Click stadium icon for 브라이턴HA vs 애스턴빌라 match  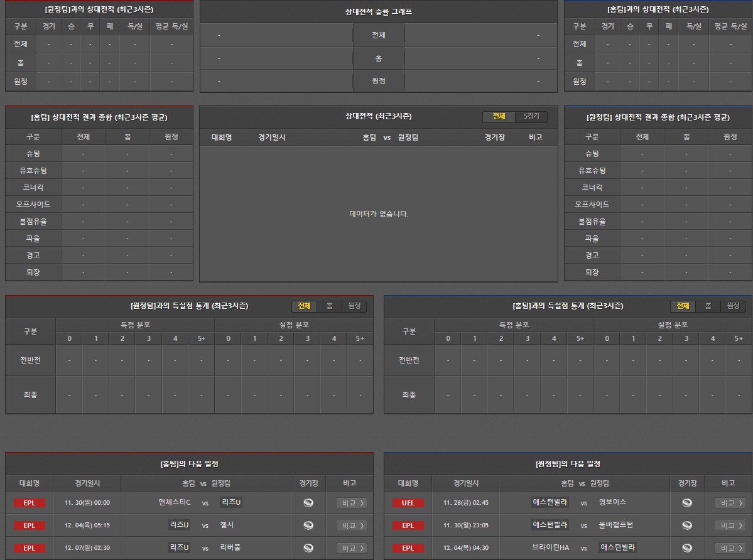[x=687, y=548]
